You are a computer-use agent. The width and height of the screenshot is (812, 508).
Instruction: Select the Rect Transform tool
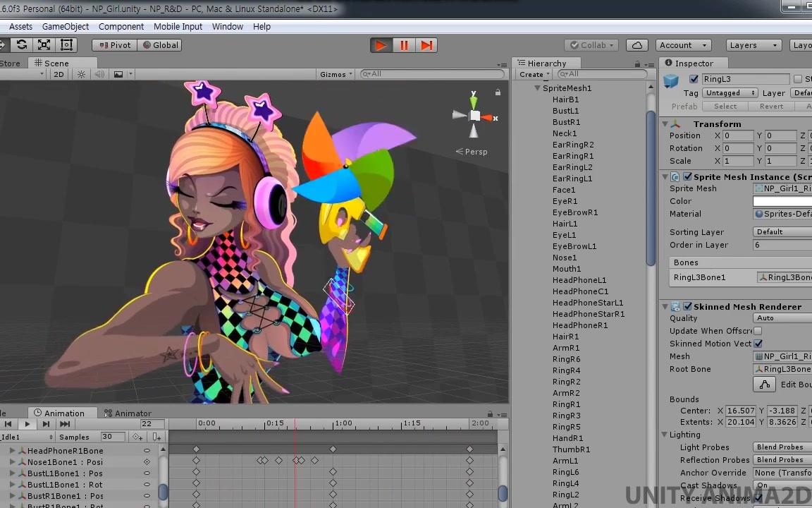tap(66, 44)
